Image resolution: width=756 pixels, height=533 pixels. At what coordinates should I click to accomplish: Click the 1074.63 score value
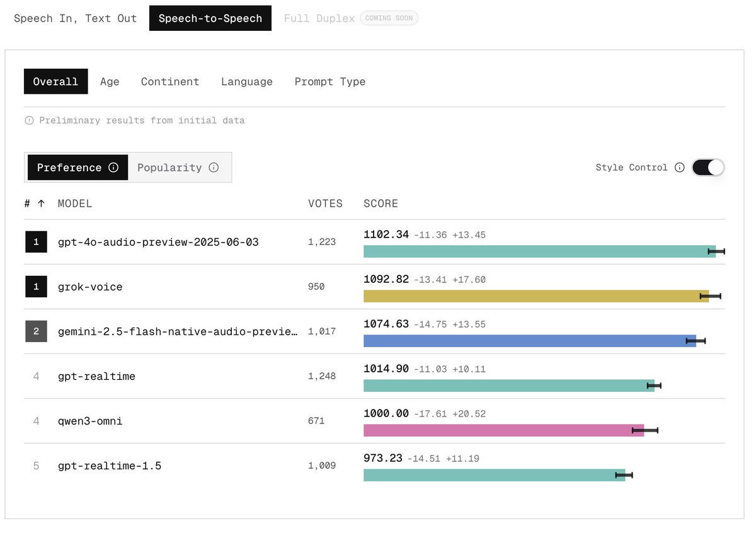coord(386,324)
